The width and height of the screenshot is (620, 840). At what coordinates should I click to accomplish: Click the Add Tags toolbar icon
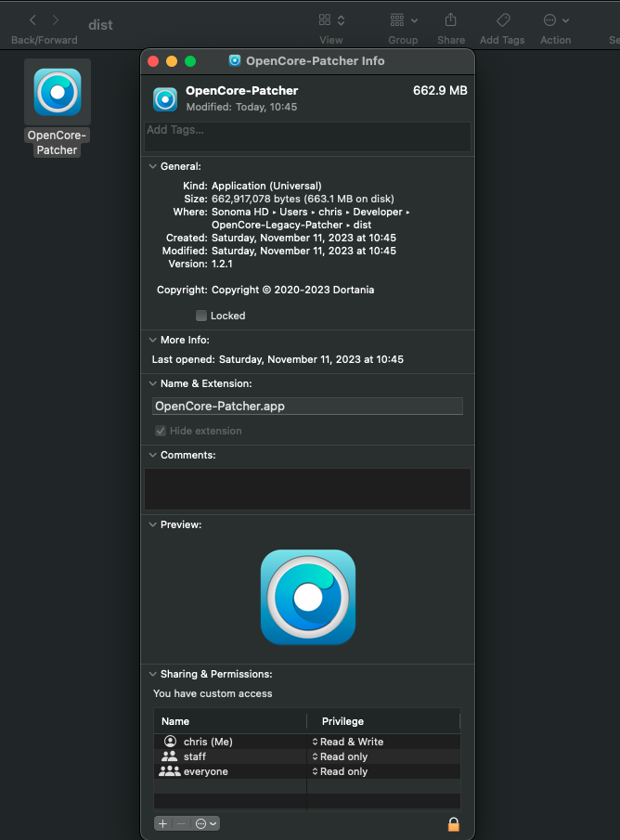[503, 20]
